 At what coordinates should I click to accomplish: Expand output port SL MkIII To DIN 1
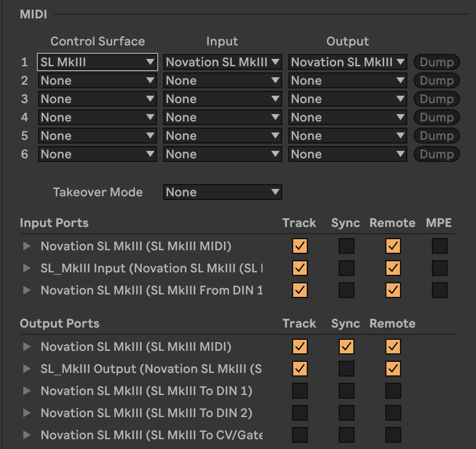coord(27,391)
